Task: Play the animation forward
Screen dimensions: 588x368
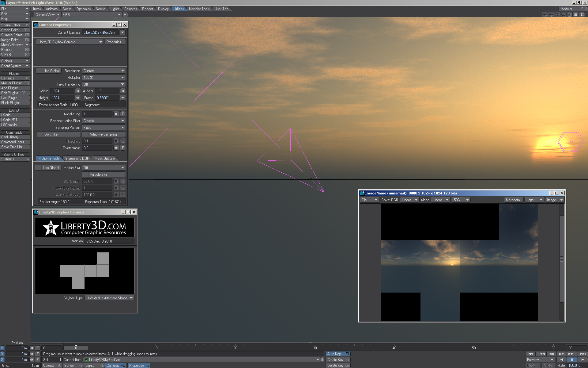Action: tap(582, 359)
